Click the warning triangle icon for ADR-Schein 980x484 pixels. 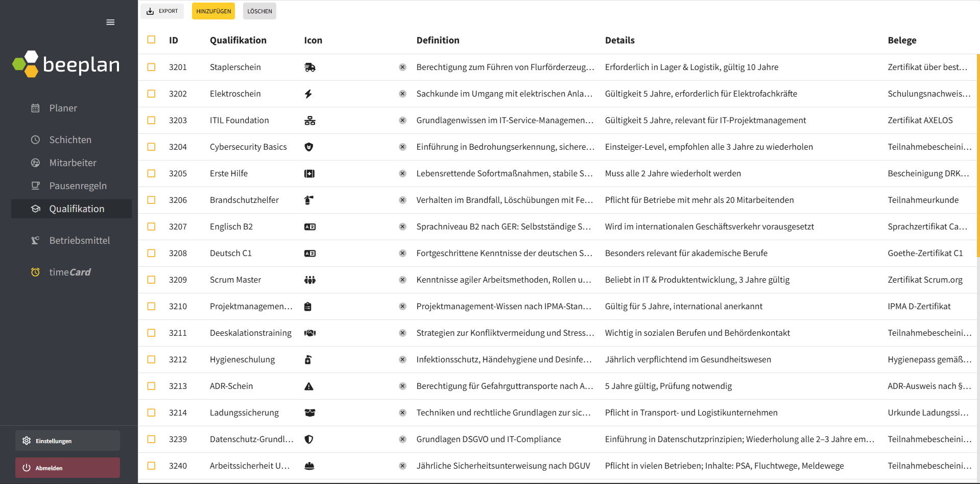tap(308, 386)
